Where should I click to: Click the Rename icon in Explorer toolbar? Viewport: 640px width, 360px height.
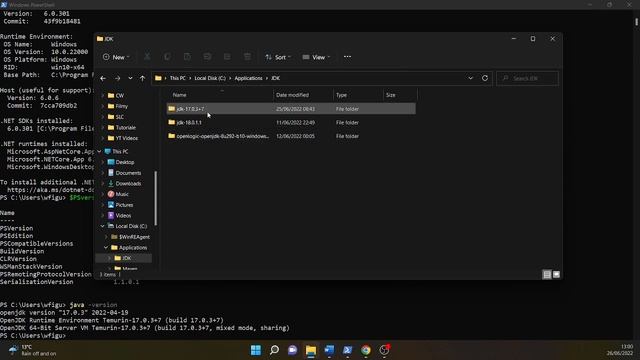(207, 57)
